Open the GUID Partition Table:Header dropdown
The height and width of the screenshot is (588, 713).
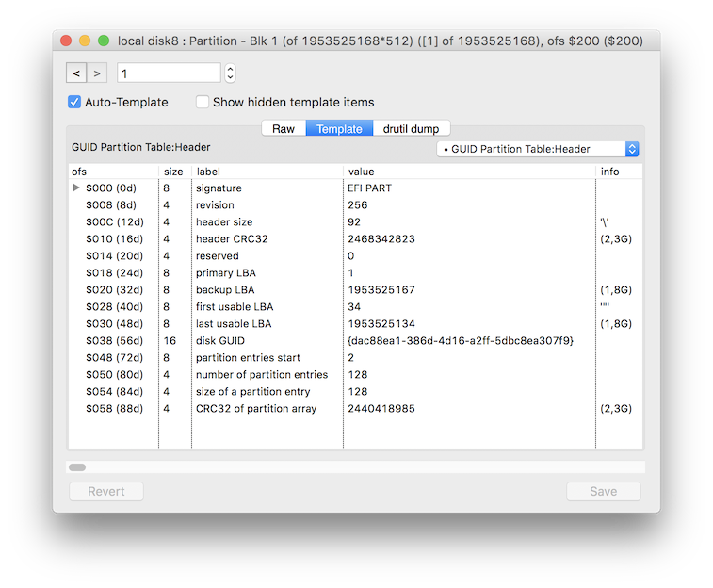[x=538, y=149]
